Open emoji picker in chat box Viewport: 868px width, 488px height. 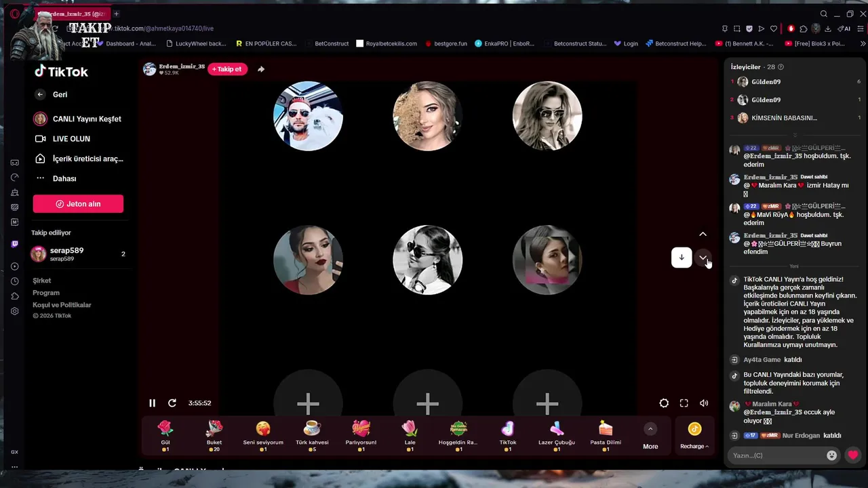coord(831,455)
